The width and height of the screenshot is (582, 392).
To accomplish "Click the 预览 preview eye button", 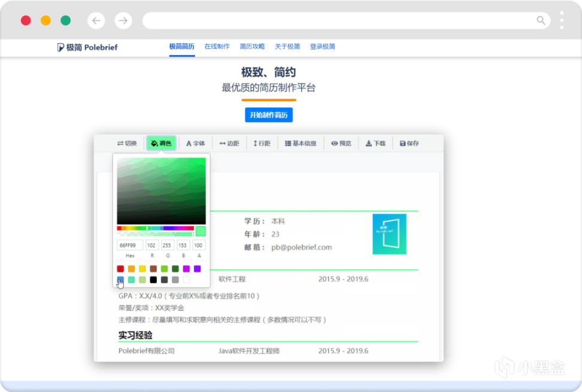I will 341,143.
